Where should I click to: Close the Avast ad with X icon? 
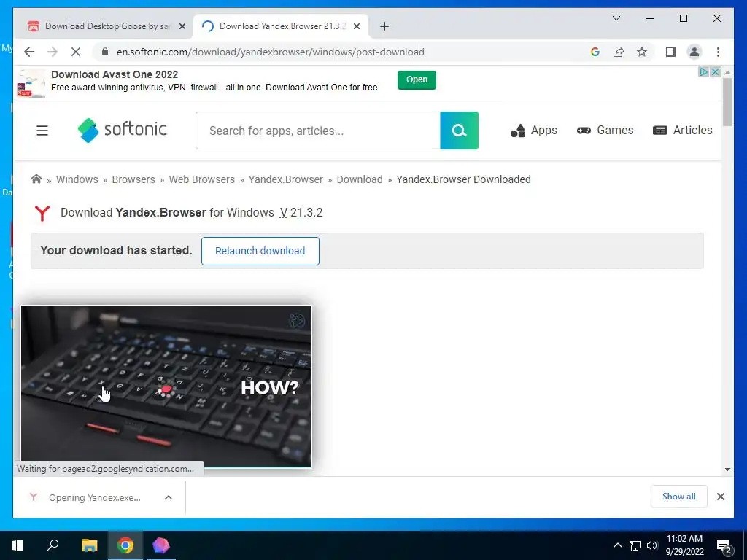point(715,72)
